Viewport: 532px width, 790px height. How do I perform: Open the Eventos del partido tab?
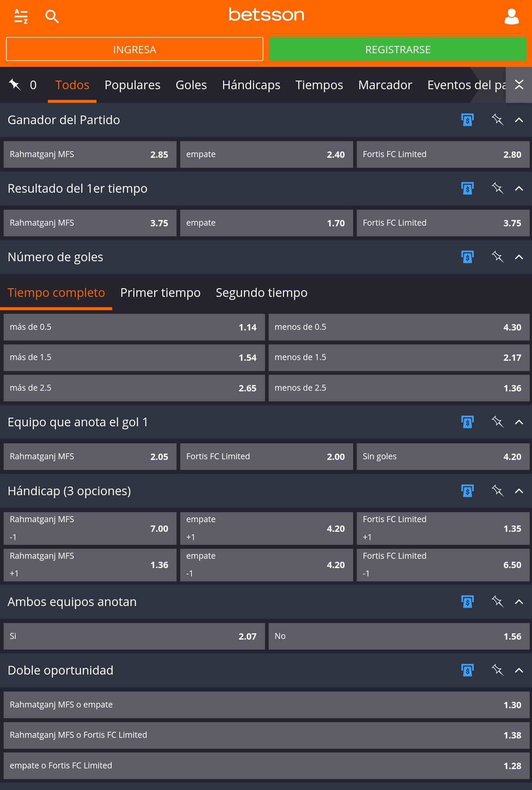click(466, 85)
